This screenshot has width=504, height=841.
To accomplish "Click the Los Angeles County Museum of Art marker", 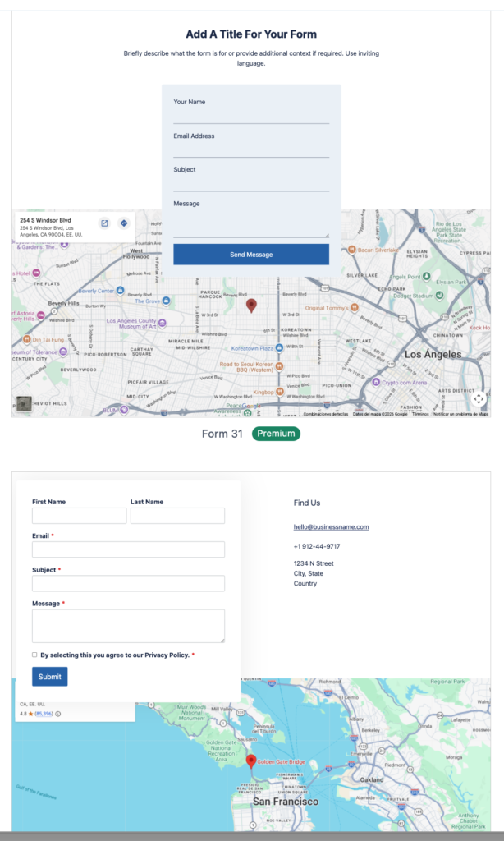I will pos(162,324).
